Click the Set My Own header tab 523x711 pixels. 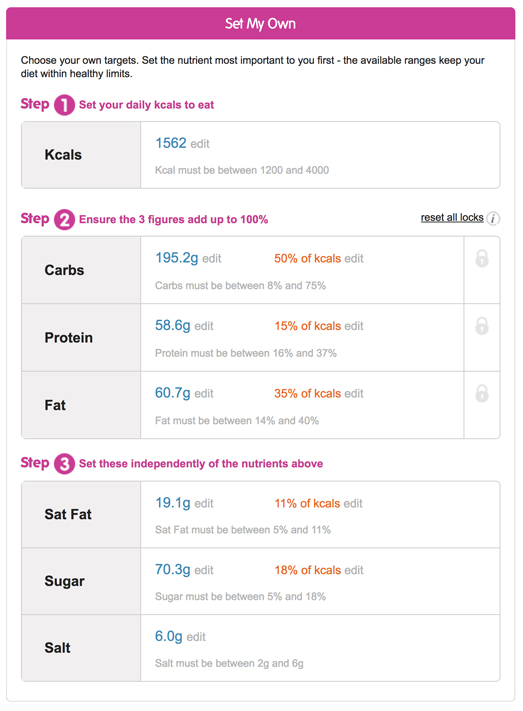click(260, 23)
